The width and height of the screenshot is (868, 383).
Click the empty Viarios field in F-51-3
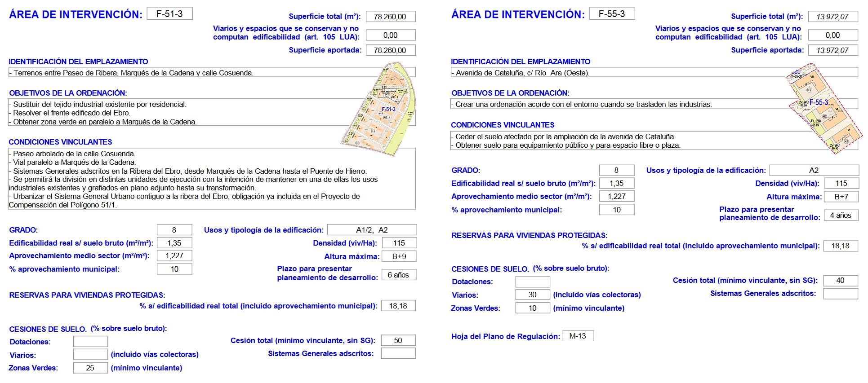(90, 354)
